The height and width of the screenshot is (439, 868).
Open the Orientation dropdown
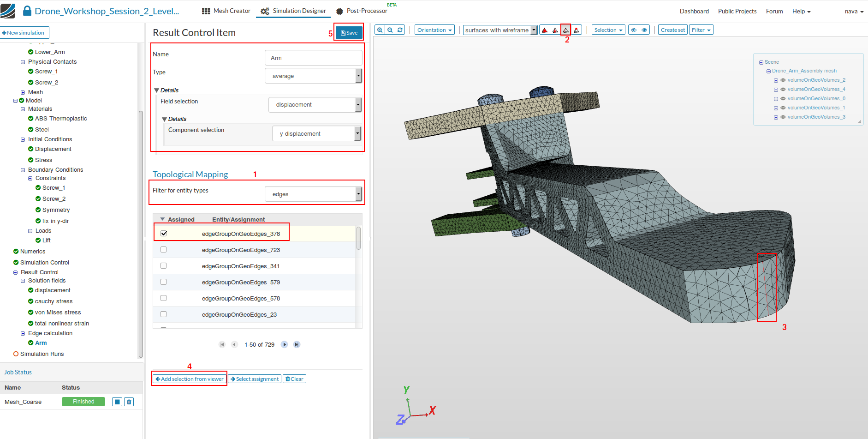pyautogui.click(x=434, y=30)
